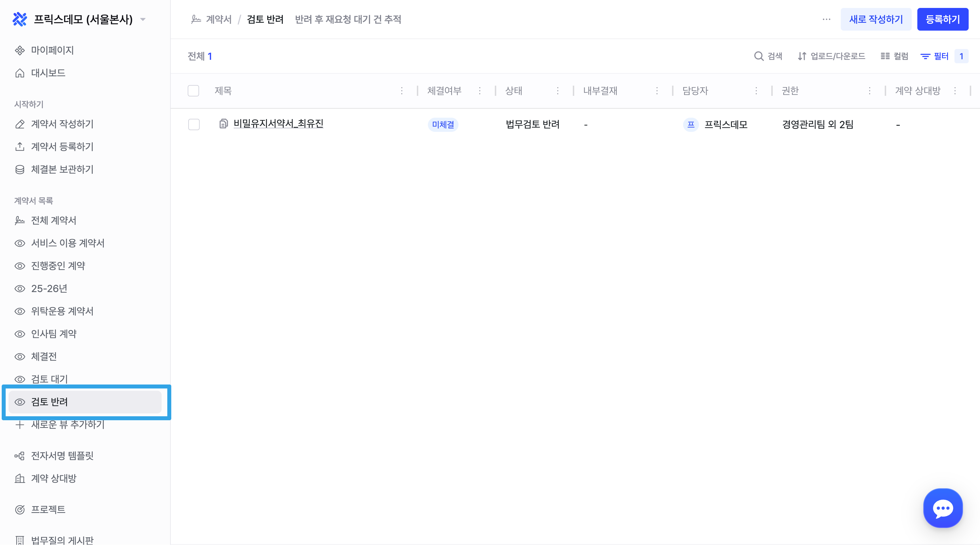Go to 대시보드 in sidebar
This screenshot has width=980, height=545.
(x=48, y=73)
